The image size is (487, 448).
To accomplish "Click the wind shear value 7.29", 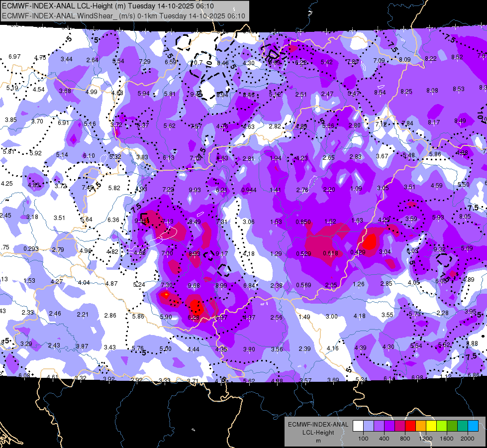I will coord(145,62).
